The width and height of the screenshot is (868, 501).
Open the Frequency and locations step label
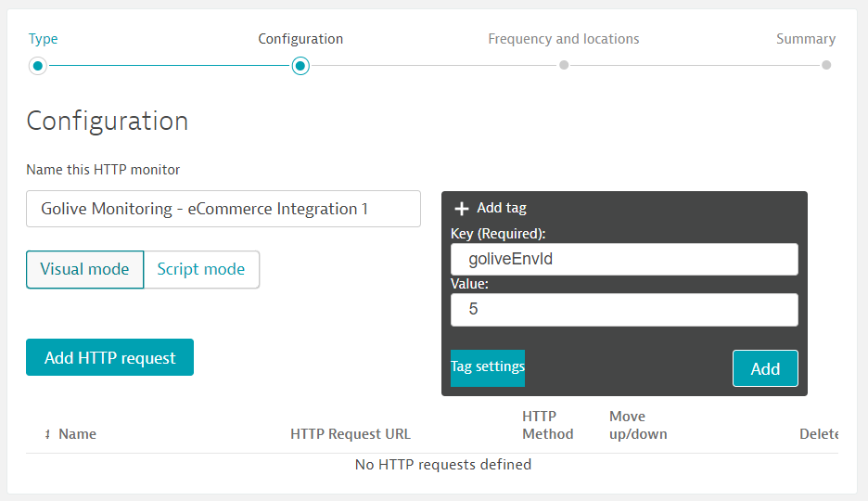coord(563,39)
